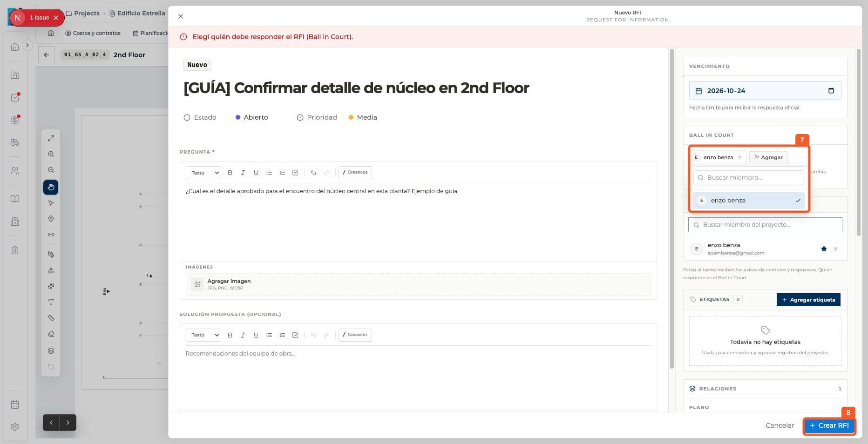Open Comandos in Pregunta editor
This screenshot has height=444, width=868.
[355, 173]
